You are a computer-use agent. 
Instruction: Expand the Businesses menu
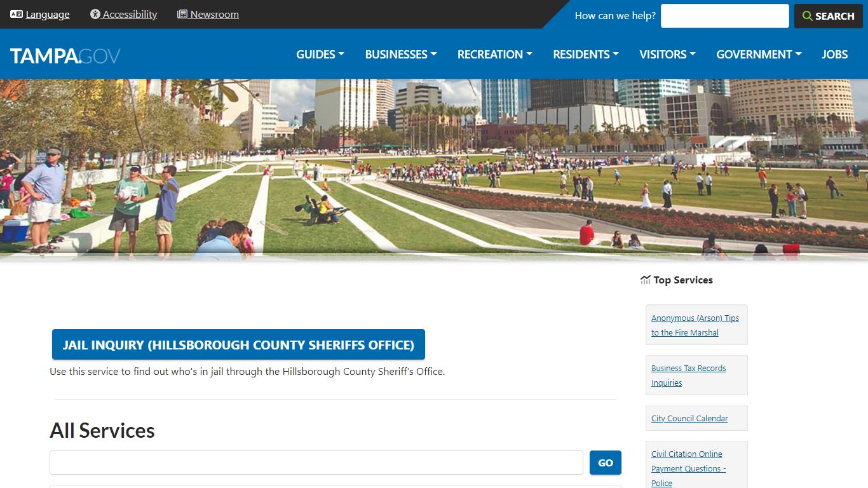tap(401, 54)
